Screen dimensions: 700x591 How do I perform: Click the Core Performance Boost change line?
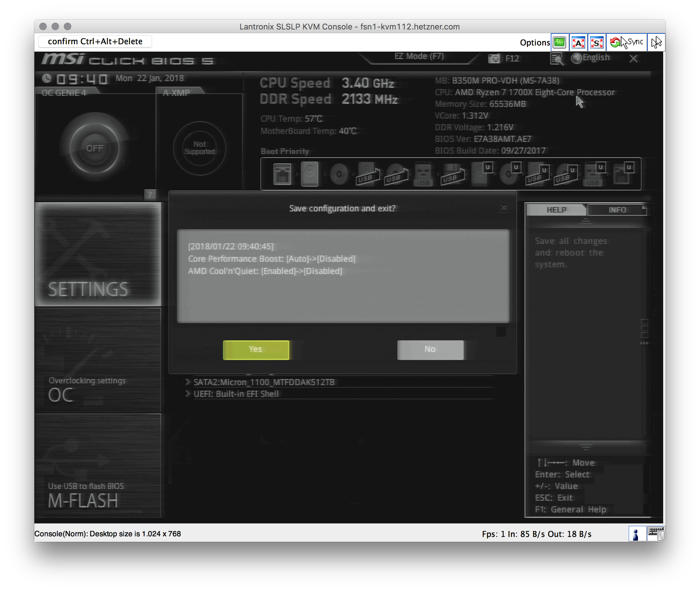point(272,259)
